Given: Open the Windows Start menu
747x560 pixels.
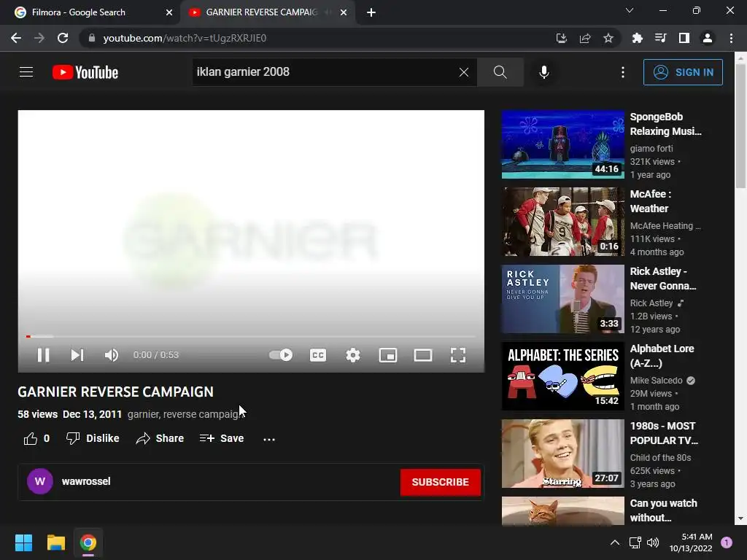Looking at the screenshot, I should pyautogui.click(x=23, y=542).
